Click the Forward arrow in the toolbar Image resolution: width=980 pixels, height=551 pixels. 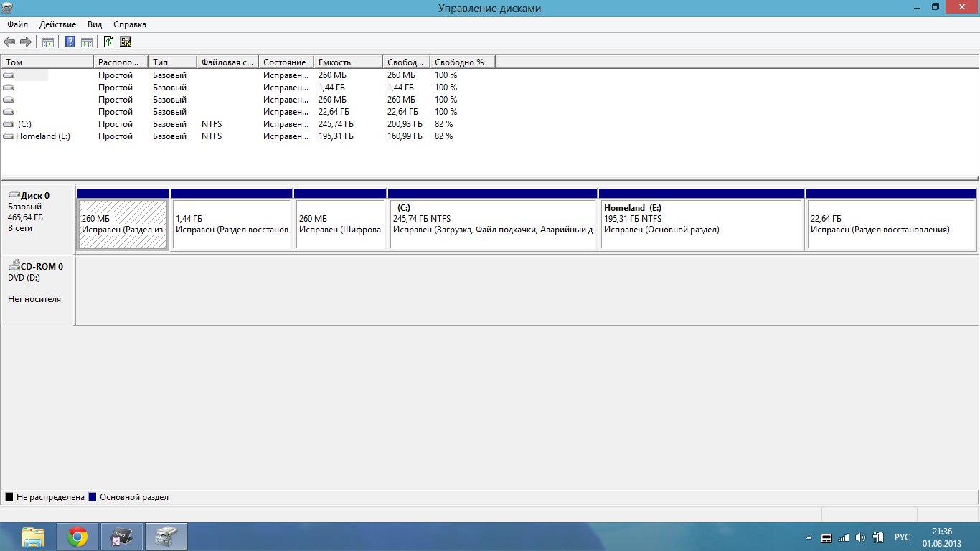tap(26, 42)
